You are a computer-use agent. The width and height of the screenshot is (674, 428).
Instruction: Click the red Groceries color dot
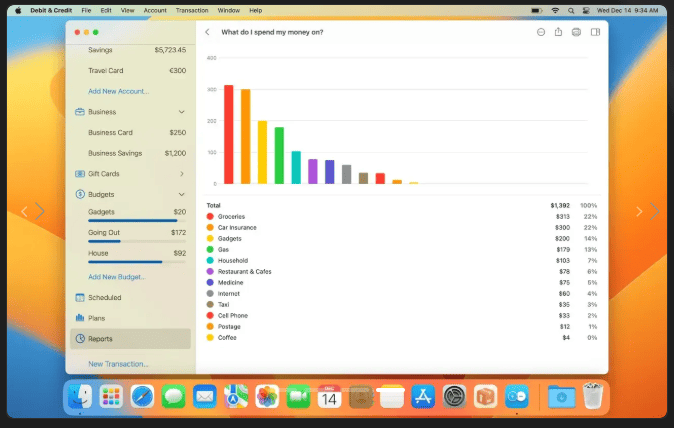click(x=210, y=217)
